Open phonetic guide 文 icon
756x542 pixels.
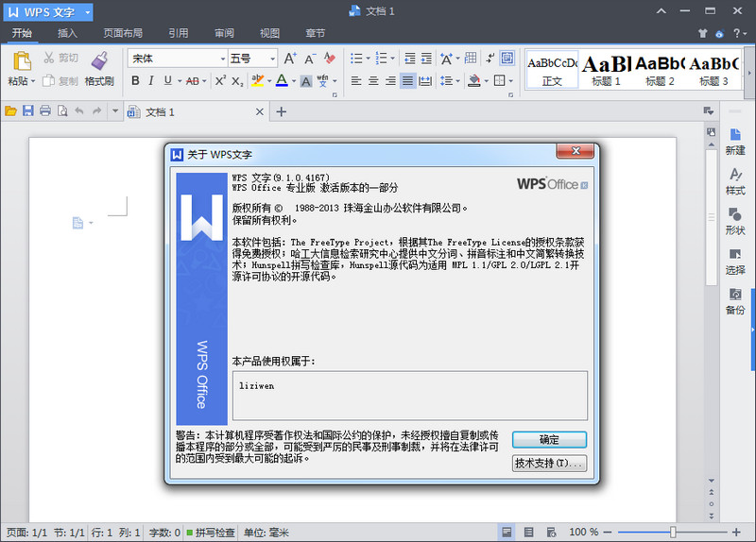[322, 80]
